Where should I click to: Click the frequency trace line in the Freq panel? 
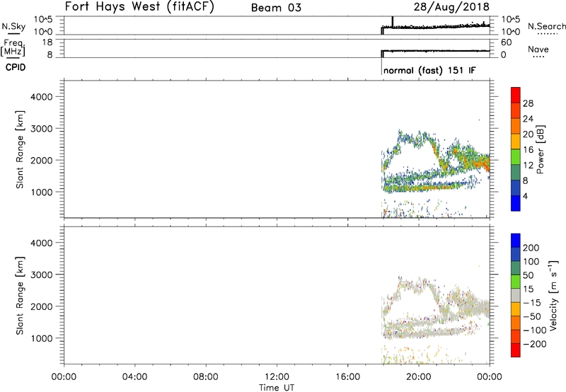pos(436,51)
